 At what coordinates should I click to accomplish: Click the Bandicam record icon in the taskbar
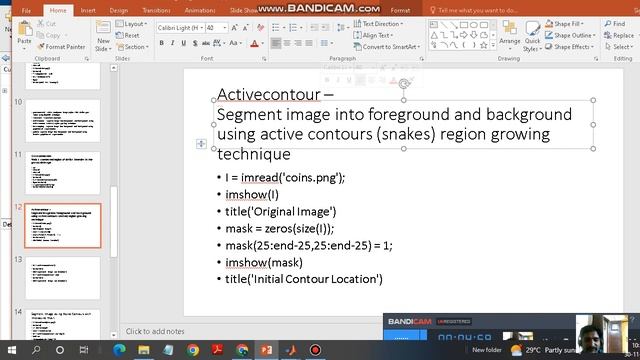(x=315, y=350)
